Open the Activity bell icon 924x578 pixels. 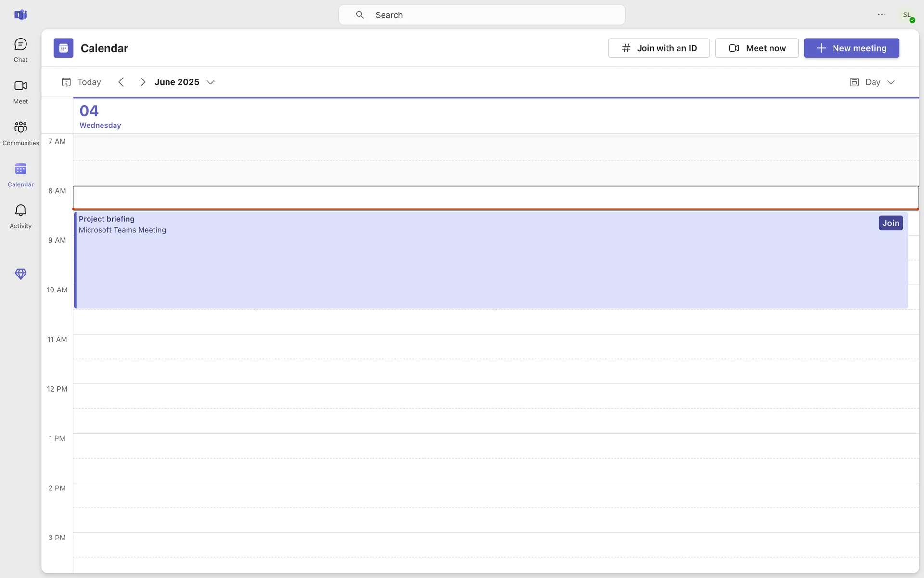[20, 216]
